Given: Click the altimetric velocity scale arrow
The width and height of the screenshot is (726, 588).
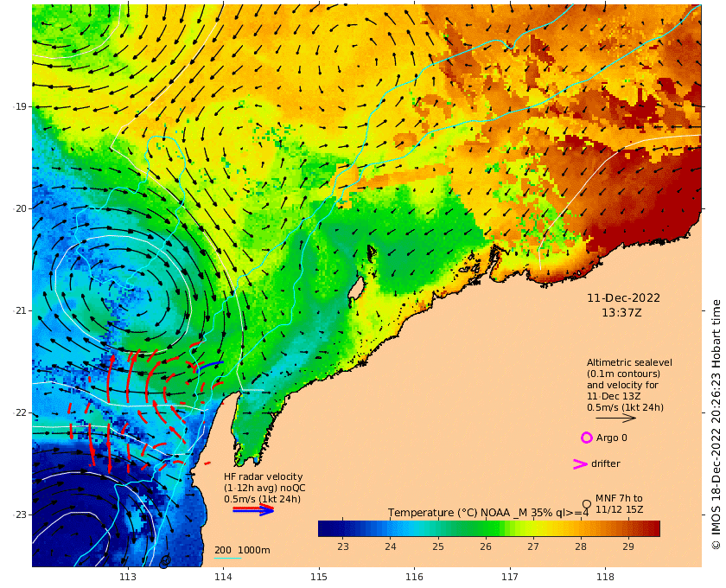Looking at the screenshot, I should tap(615, 418).
